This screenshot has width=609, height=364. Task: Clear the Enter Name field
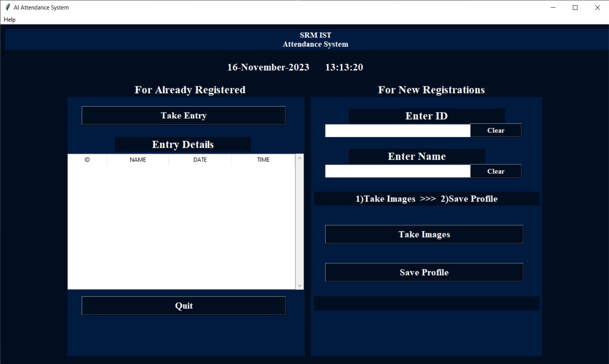496,171
